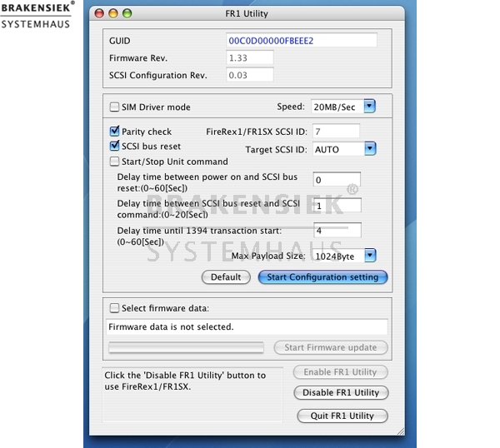
Task: Click the Start Firmware update button
Action: (331, 347)
